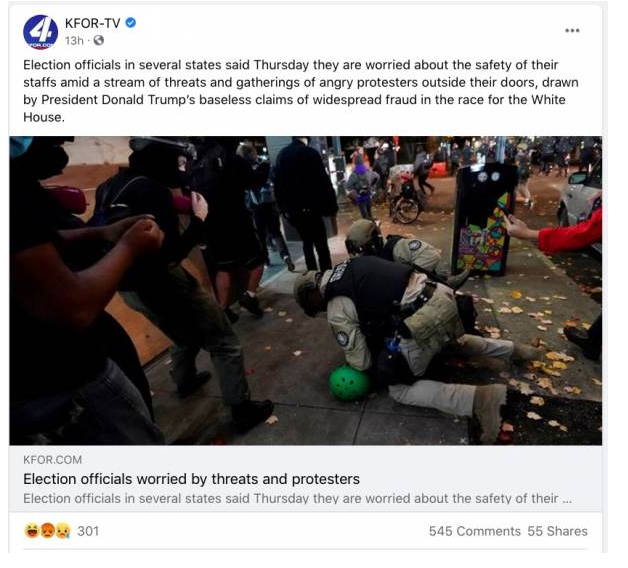Screen dimensions: 628x568
Task: Click the crying sad reaction emoji
Action: (x=63, y=531)
